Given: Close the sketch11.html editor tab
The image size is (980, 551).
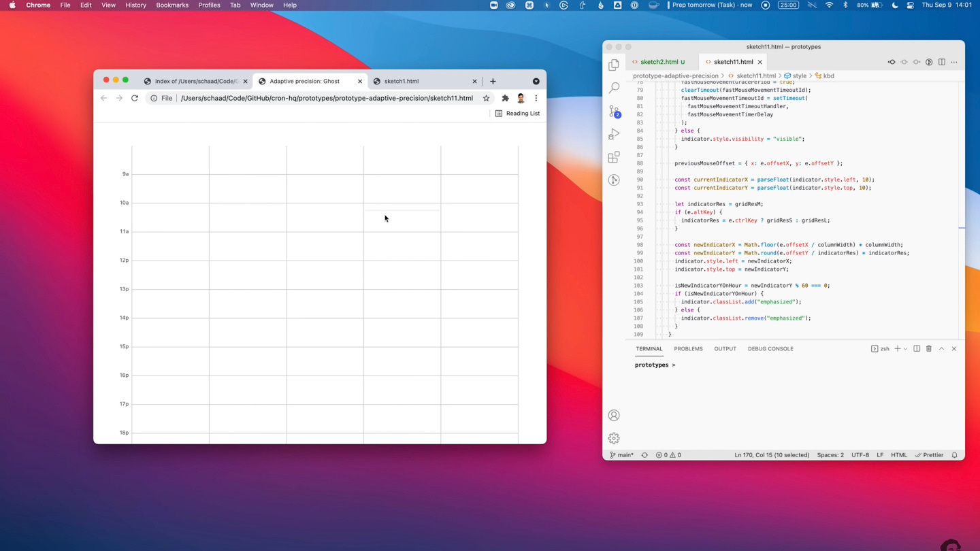Looking at the screenshot, I should click(x=760, y=62).
